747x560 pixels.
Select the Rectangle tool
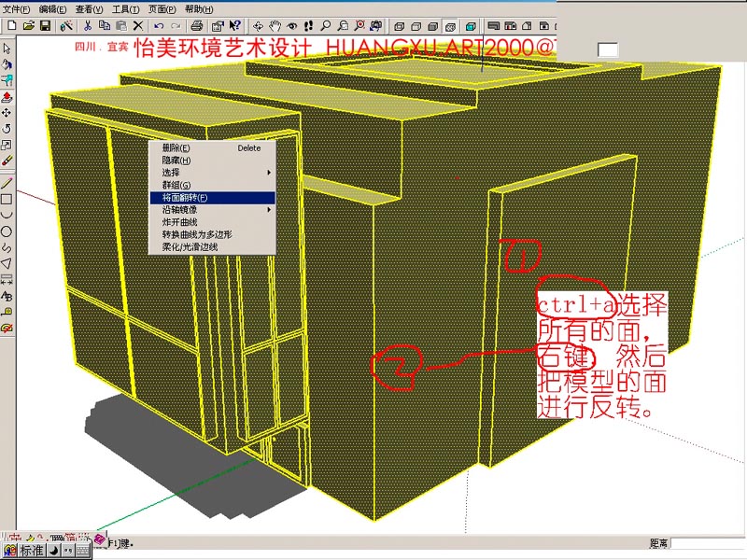point(7,200)
